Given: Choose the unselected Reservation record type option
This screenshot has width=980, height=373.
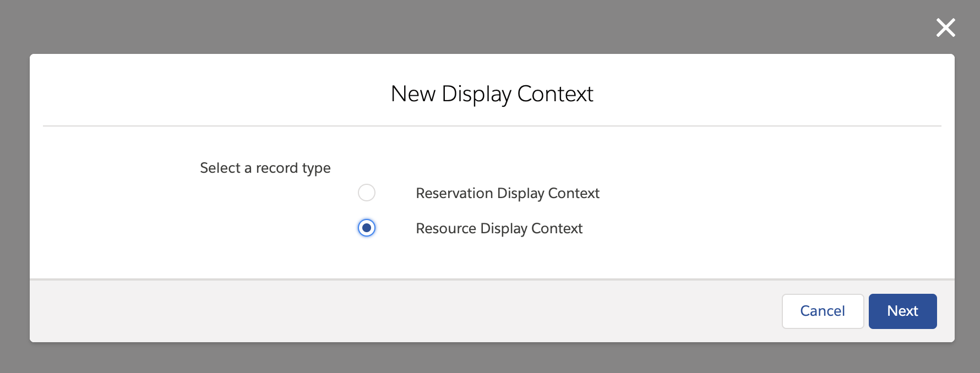Looking at the screenshot, I should [x=367, y=193].
